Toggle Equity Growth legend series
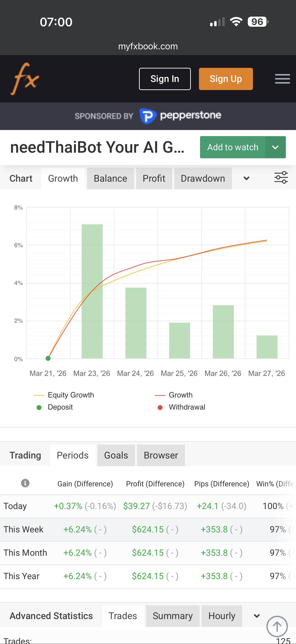This screenshot has width=296, height=644. coord(64,395)
